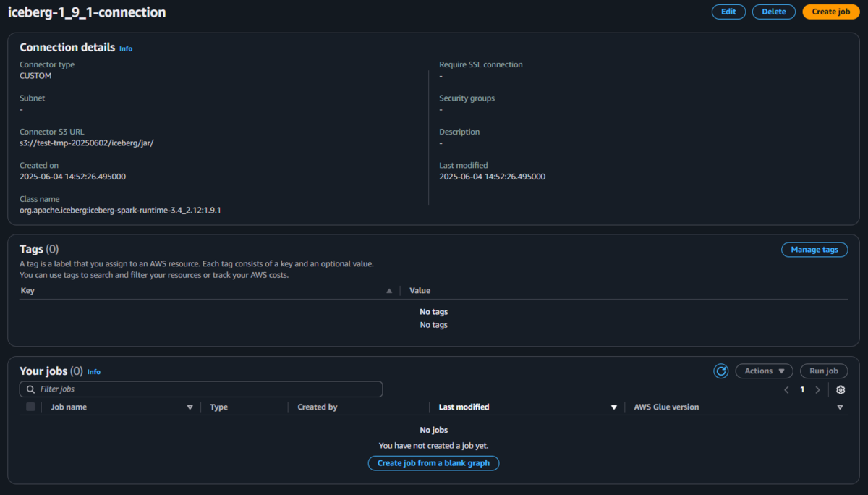Go to previous jobs page
This screenshot has width=868, height=495.
(x=786, y=390)
